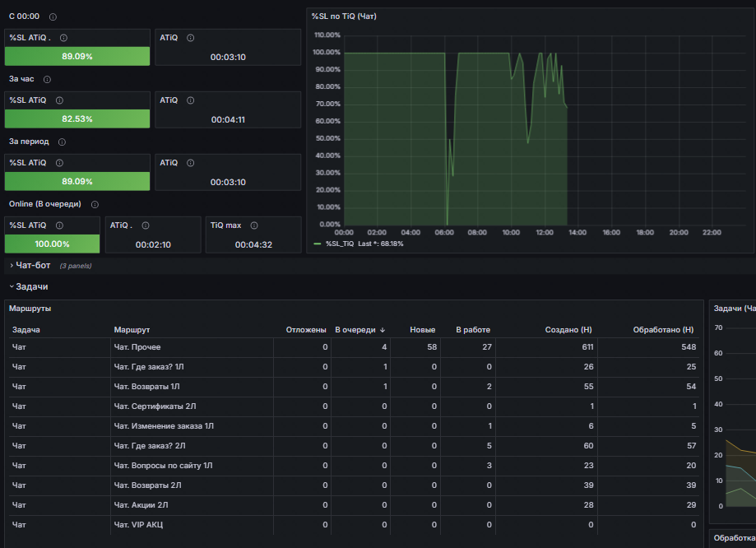Open %SL по TiQ (Чат) panel title
The height and width of the screenshot is (548, 756).
(x=344, y=16)
